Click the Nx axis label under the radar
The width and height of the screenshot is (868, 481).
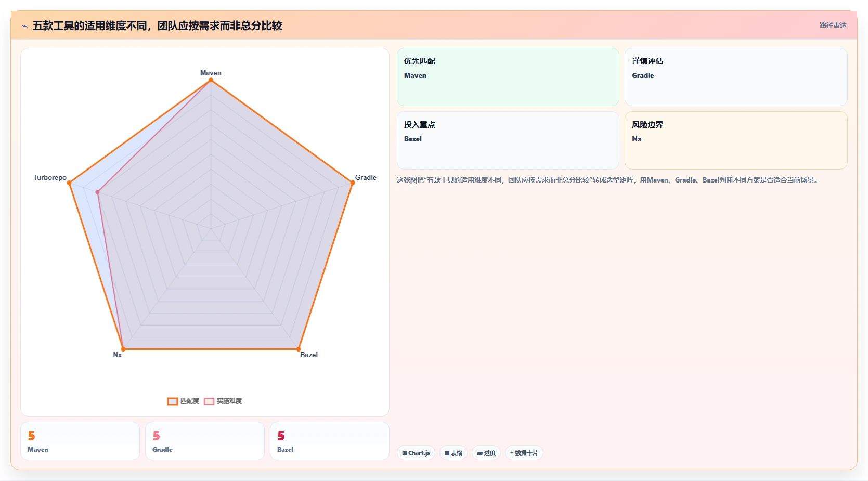tap(118, 355)
